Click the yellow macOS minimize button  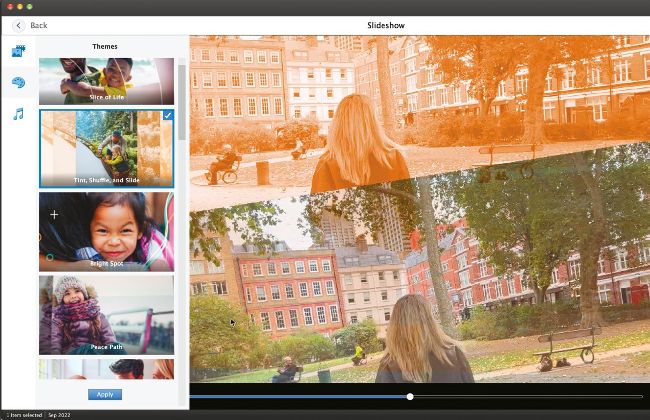pyautogui.click(x=18, y=6)
